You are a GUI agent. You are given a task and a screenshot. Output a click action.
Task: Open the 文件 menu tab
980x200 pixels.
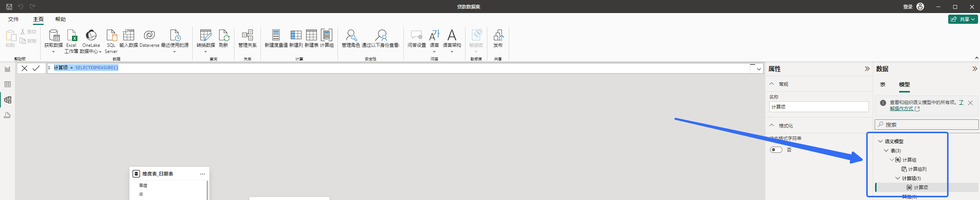pyautogui.click(x=13, y=19)
